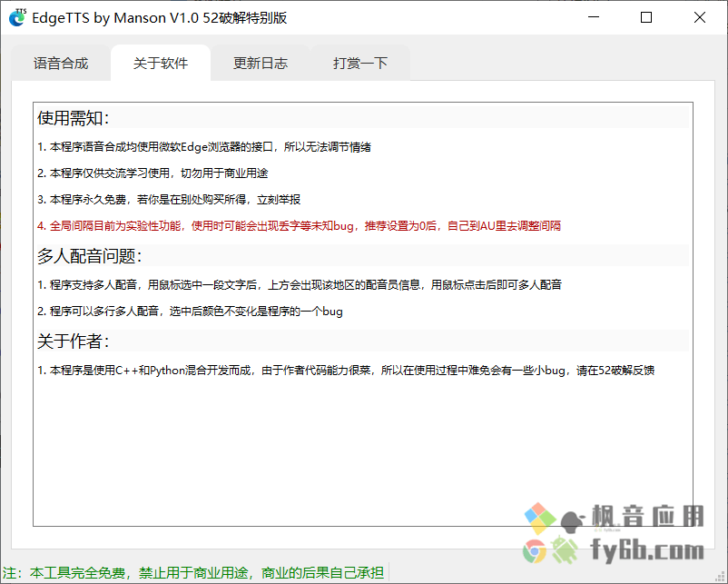
Task: Click the green status bar note 本工具完全免费
Action: (x=193, y=573)
